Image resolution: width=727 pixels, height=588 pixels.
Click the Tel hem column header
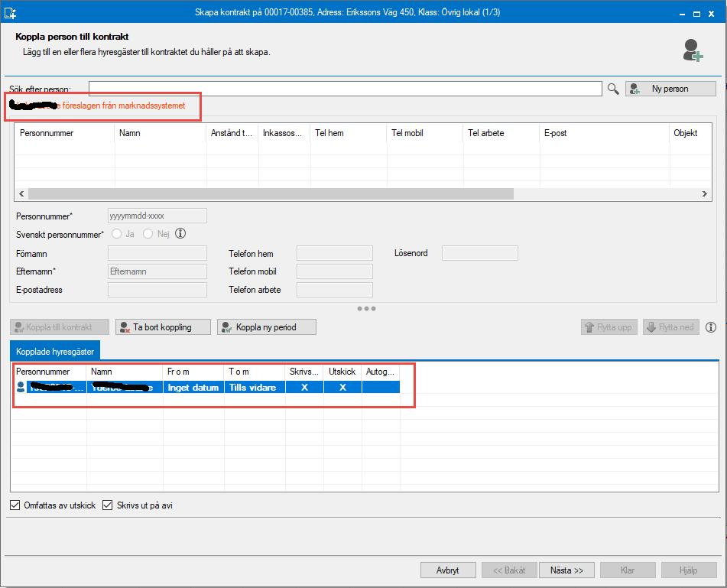coord(349,133)
